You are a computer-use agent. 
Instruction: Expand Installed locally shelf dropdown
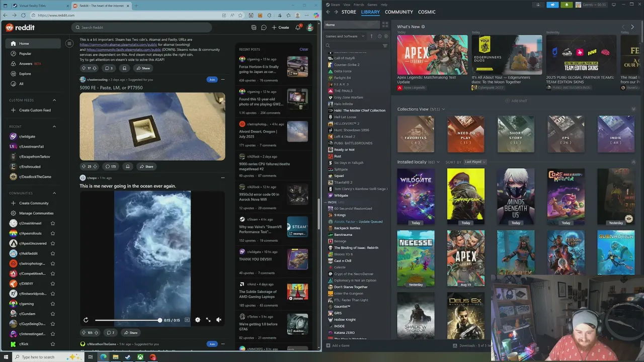click(438, 162)
